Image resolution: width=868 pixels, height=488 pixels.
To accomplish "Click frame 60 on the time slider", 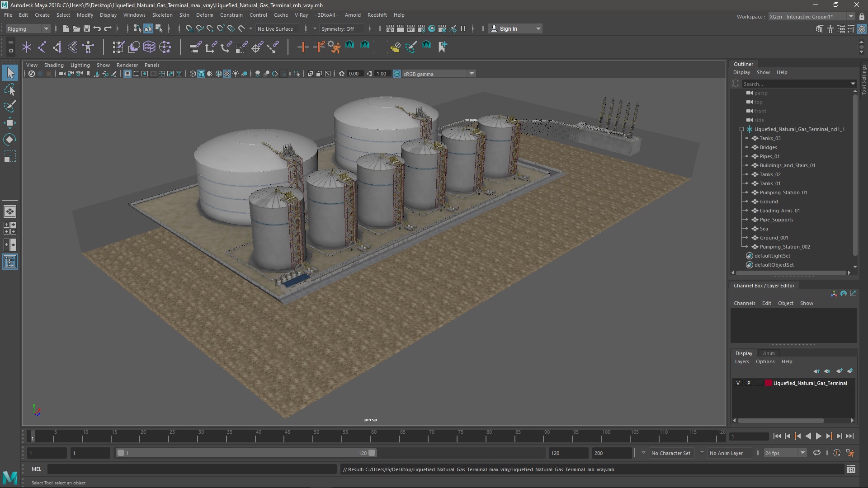I will [374, 436].
